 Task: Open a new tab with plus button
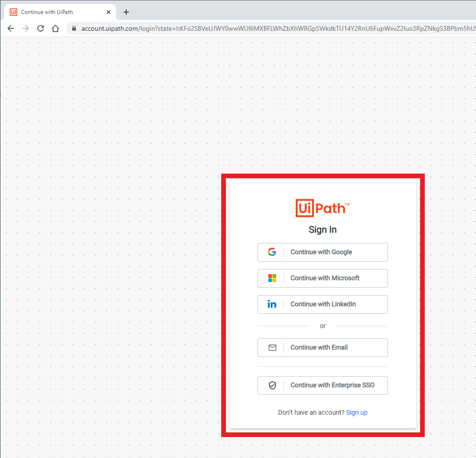126,12
